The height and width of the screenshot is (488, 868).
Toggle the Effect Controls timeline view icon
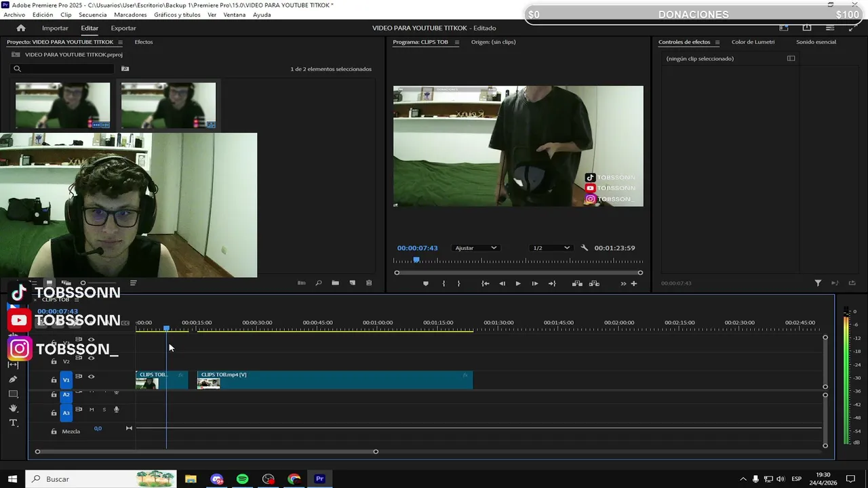(x=791, y=58)
